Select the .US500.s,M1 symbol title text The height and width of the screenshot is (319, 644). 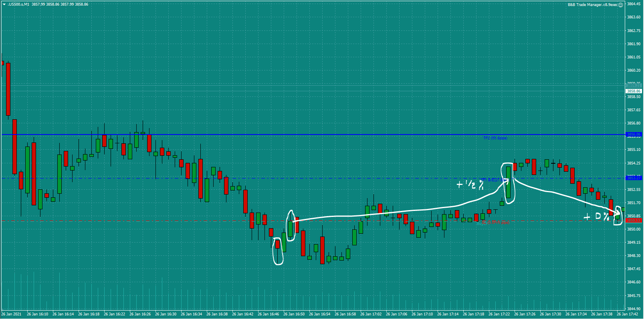pyautogui.click(x=18, y=4)
